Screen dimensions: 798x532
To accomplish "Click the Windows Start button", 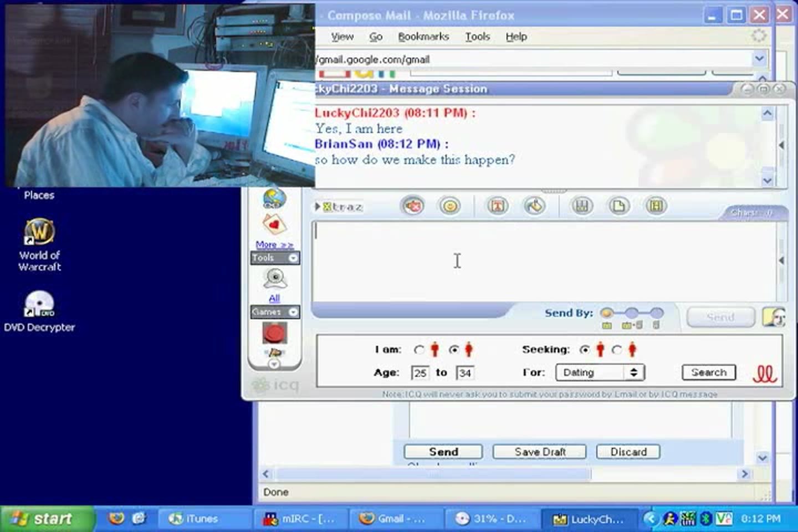I will click(47, 519).
